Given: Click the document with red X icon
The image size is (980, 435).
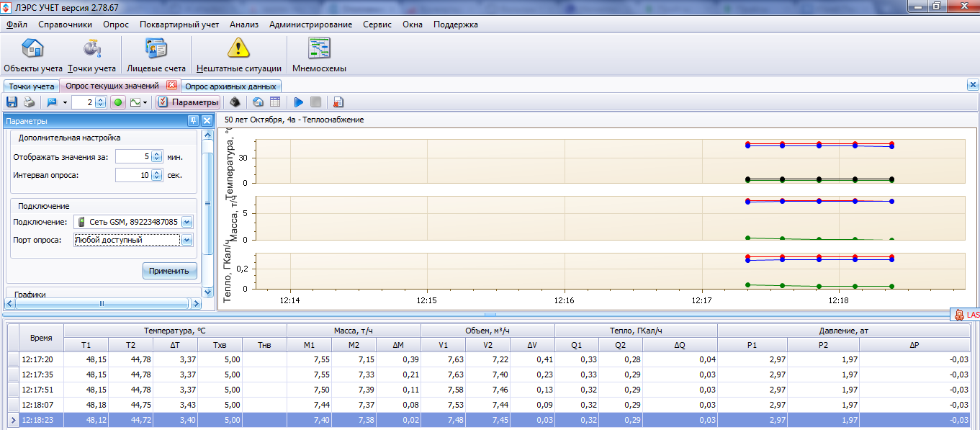Looking at the screenshot, I should [x=338, y=102].
